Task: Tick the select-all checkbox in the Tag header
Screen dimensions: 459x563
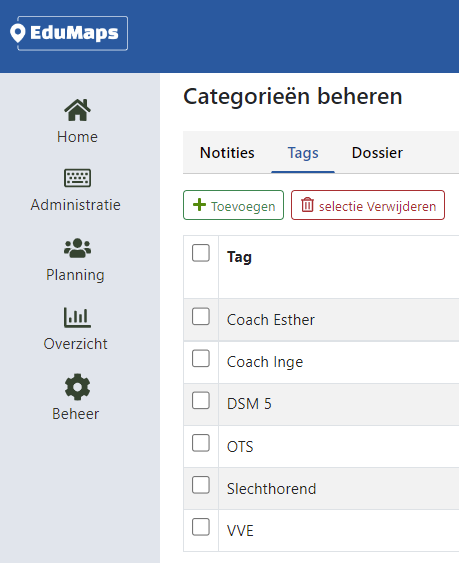Action: click(201, 253)
